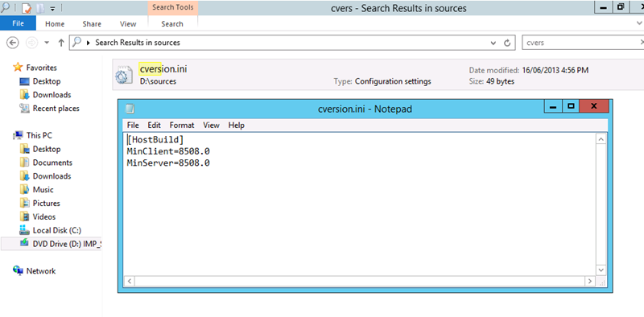This screenshot has width=644, height=317.
Task: Click the Forward navigation arrow
Action: click(31, 43)
